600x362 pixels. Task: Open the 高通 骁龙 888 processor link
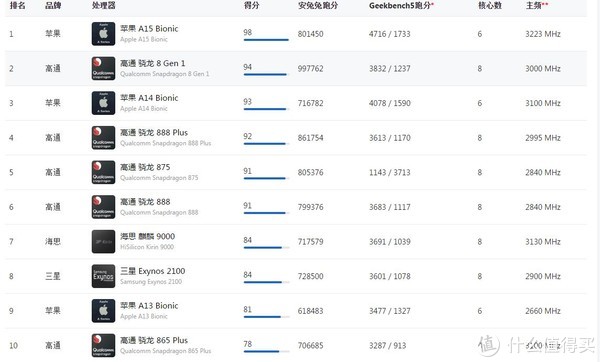[x=145, y=202]
